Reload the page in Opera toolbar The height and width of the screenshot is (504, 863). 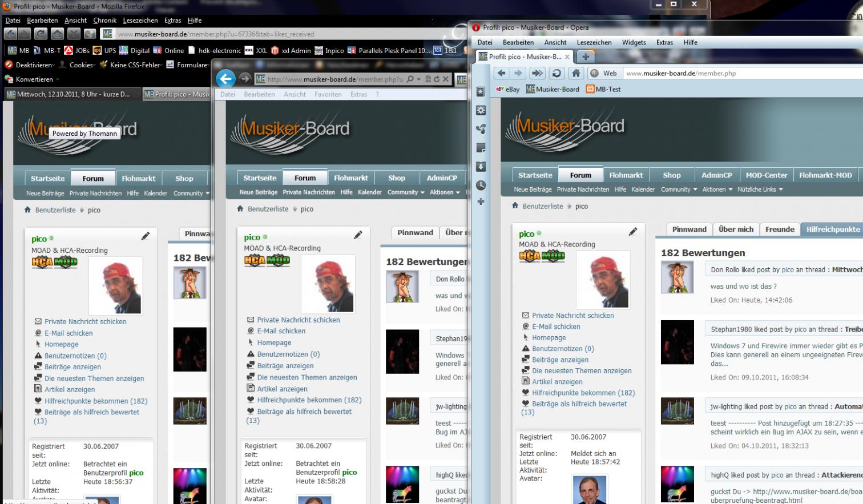[556, 73]
